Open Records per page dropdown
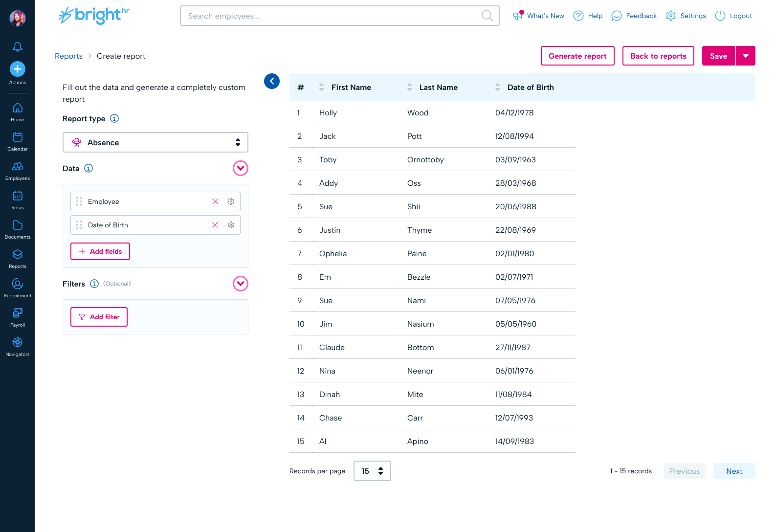776x532 pixels. [x=372, y=471]
